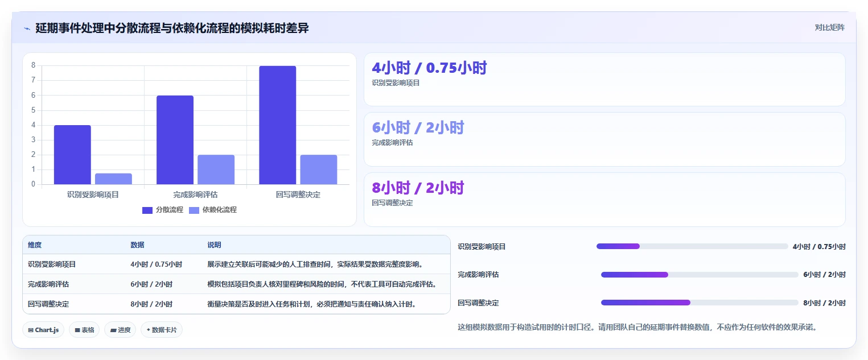Click the 回写调整决定 progress bar
868x360 pixels.
tap(700, 303)
